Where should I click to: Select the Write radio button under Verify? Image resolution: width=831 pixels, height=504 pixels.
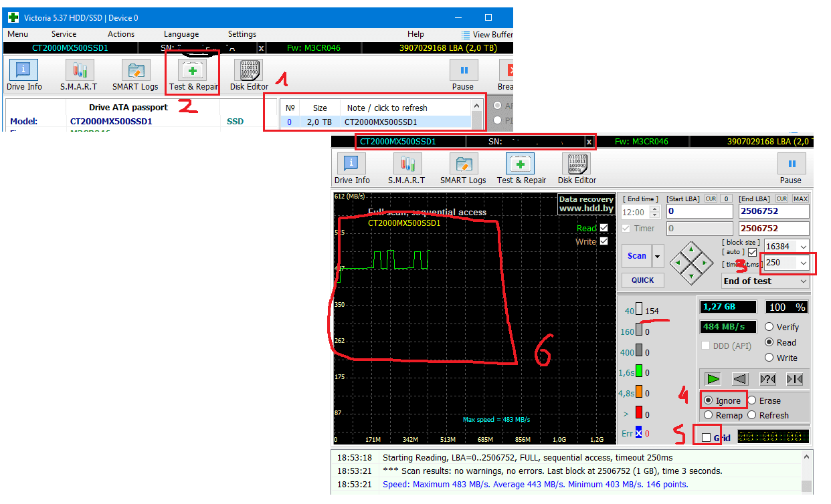click(x=769, y=358)
